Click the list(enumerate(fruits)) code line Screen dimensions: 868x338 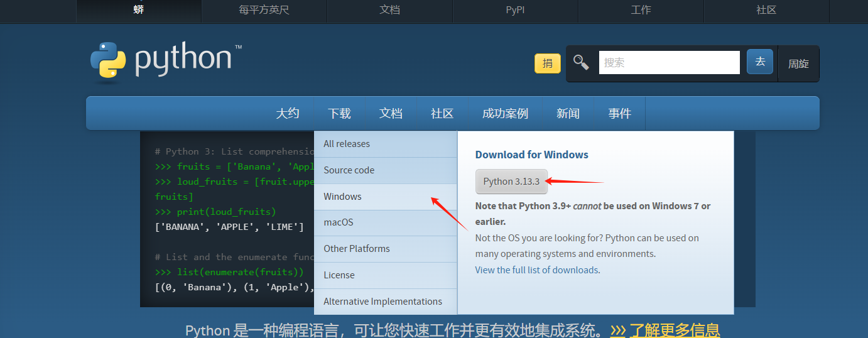229,272
